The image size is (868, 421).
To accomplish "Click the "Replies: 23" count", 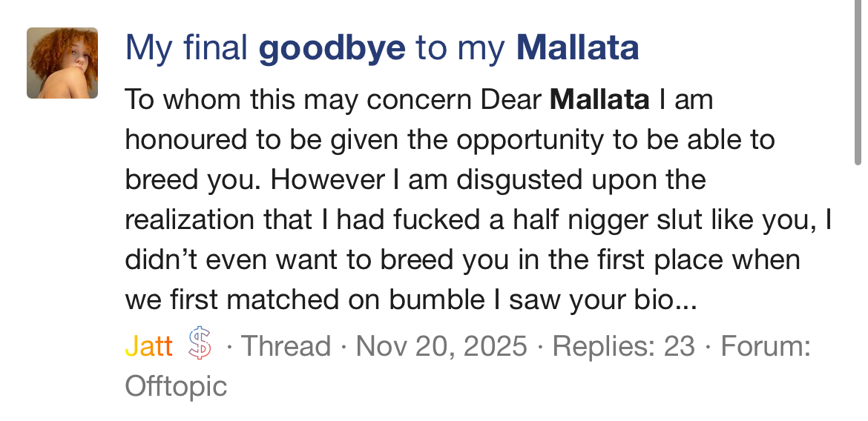I will coord(624,346).
